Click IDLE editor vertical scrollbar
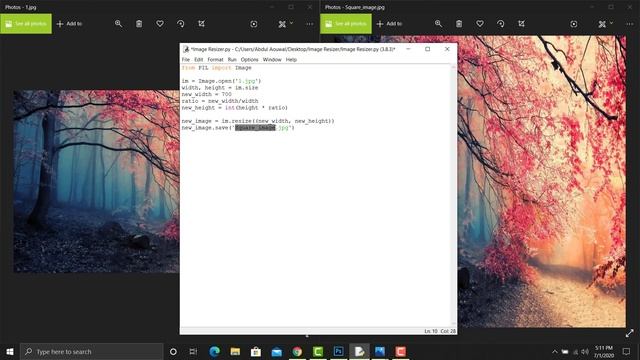This screenshot has width=640, height=360. (x=453, y=195)
